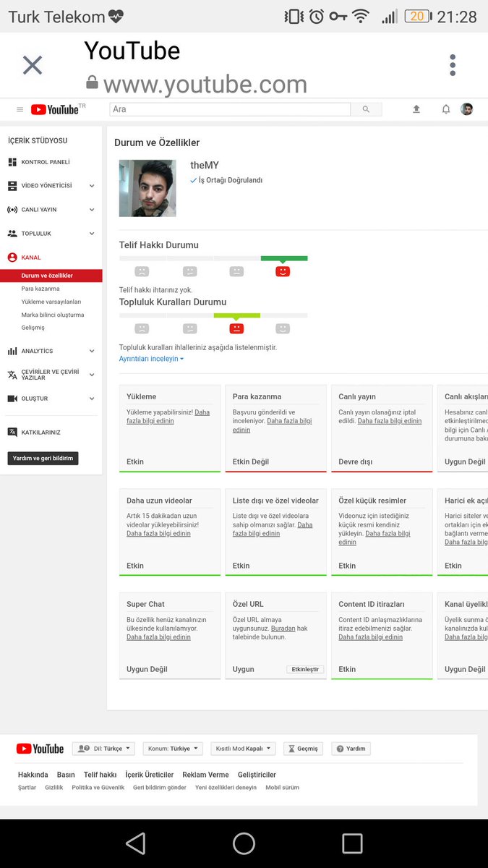The image size is (488, 868).
Task: Open the Dil: Türkçe language dropdown
Action: (103, 749)
